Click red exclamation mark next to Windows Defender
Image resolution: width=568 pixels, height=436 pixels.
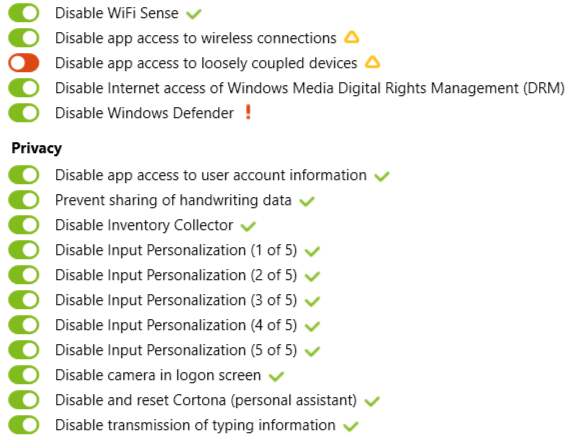pyautogui.click(x=248, y=112)
